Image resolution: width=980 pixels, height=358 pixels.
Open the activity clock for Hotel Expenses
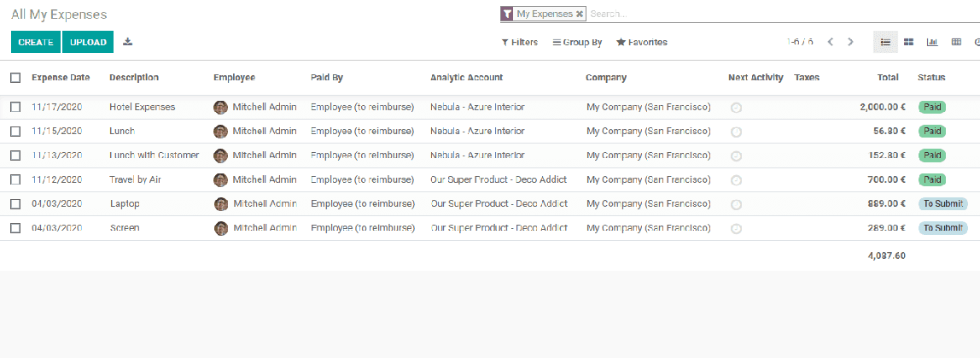tap(736, 108)
